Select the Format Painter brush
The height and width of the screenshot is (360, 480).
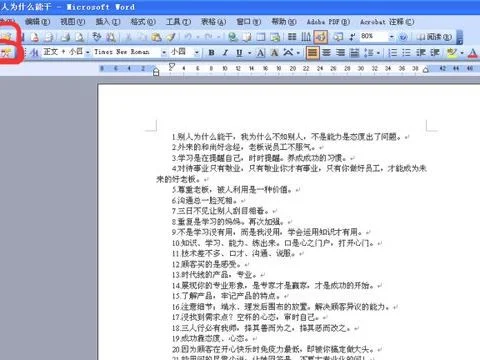click(171, 37)
